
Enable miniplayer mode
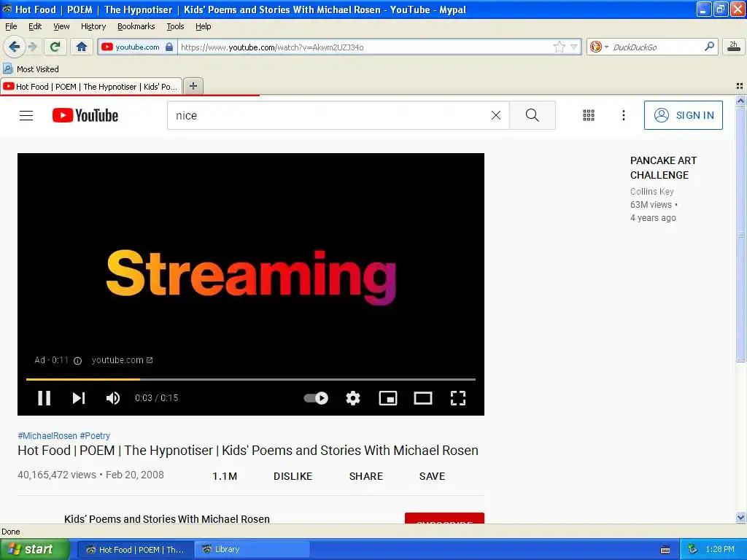388,397
